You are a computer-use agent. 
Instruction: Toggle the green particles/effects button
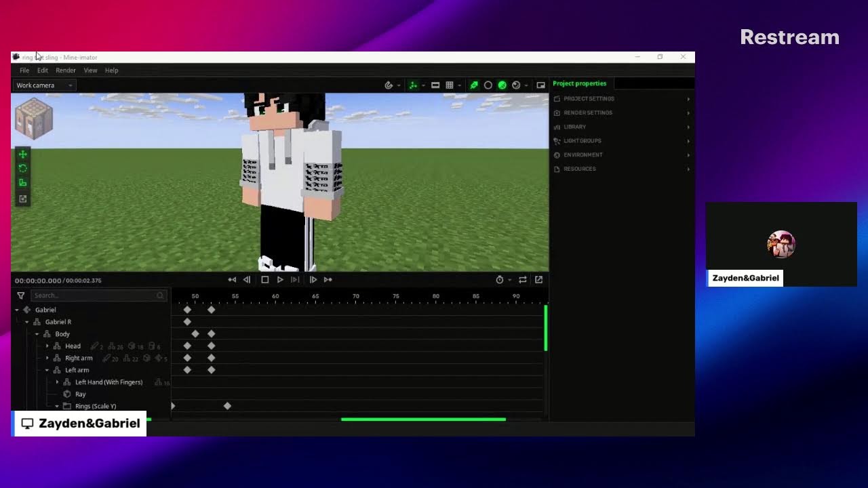click(474, 85)
